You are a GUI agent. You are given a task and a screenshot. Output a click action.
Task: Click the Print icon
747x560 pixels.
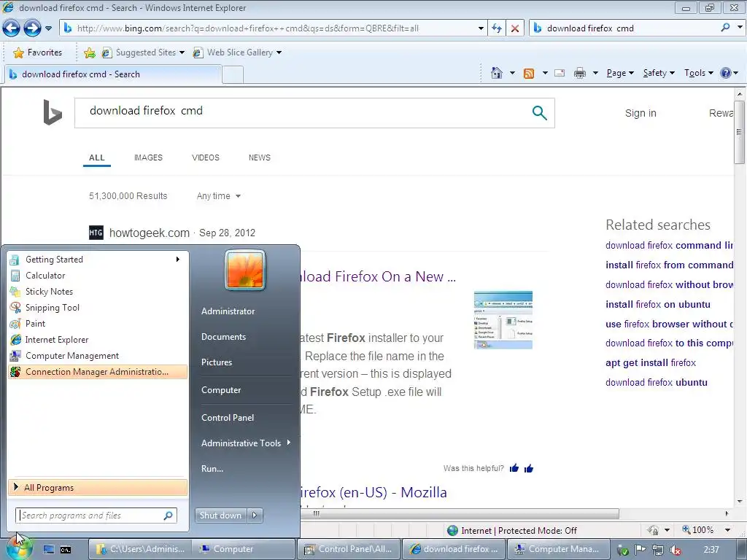tap(580, 73)
